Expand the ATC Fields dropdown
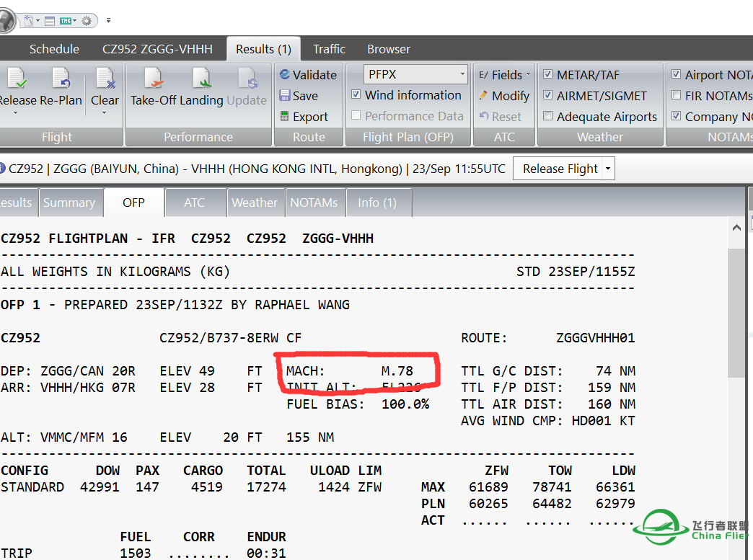This screenshot has width=753, height=560. point(527,74)
